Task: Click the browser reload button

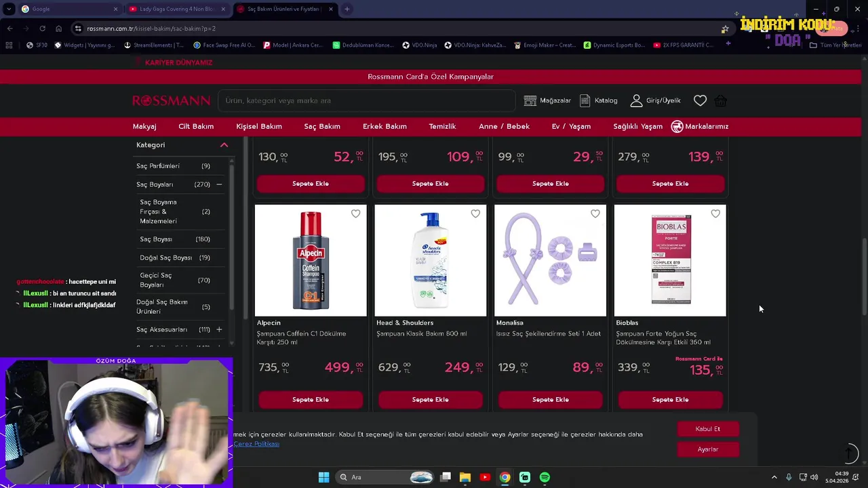Action: point(42,28)
